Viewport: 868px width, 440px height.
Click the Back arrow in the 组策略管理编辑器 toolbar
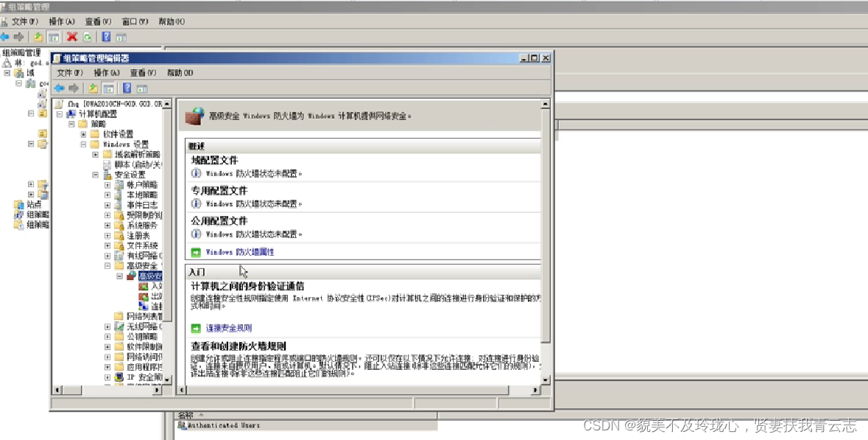59,88
